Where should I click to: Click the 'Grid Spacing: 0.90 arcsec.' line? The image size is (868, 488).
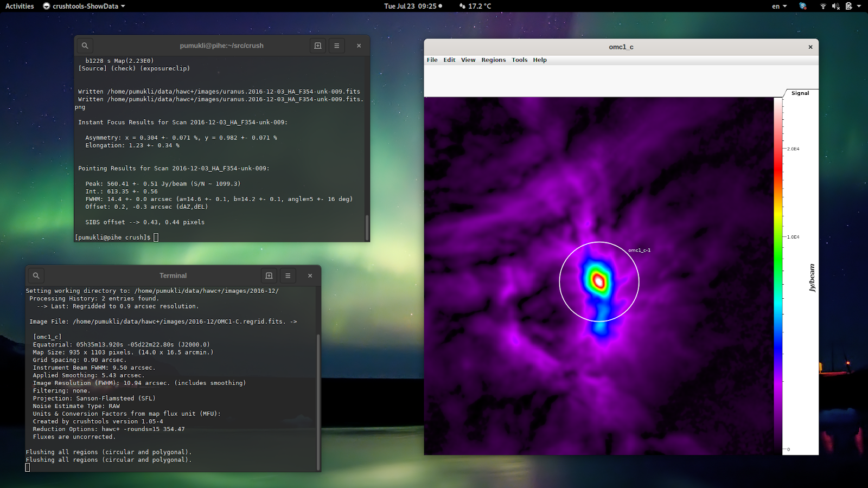pos(80,360)
